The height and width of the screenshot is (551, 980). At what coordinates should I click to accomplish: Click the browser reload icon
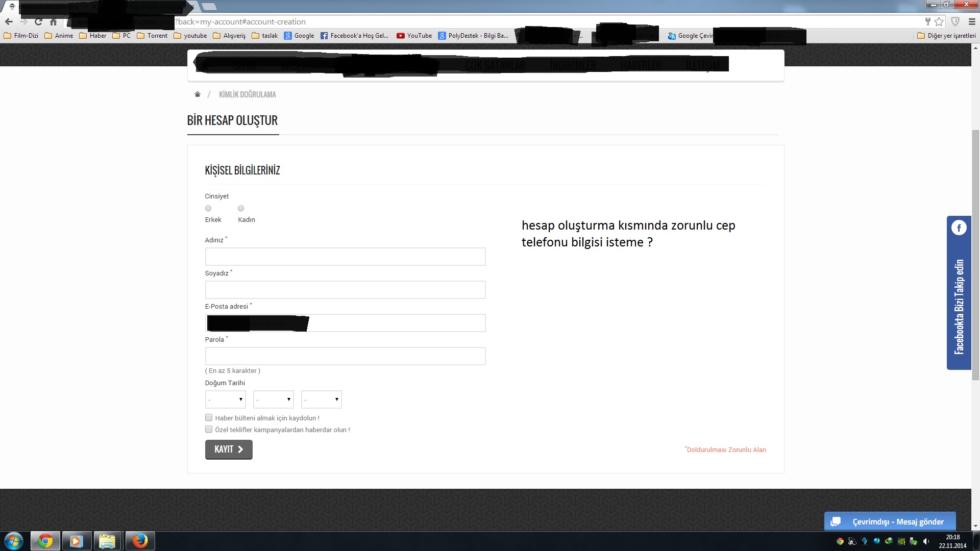click(x=38, y=22)
